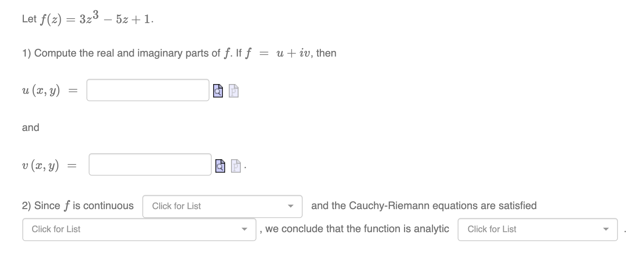The width and height of the screenshot is (644, 253).
Task: Expand the arrow on the continuity dropdown
Action: pyautogui.click(x=291, y=206)
